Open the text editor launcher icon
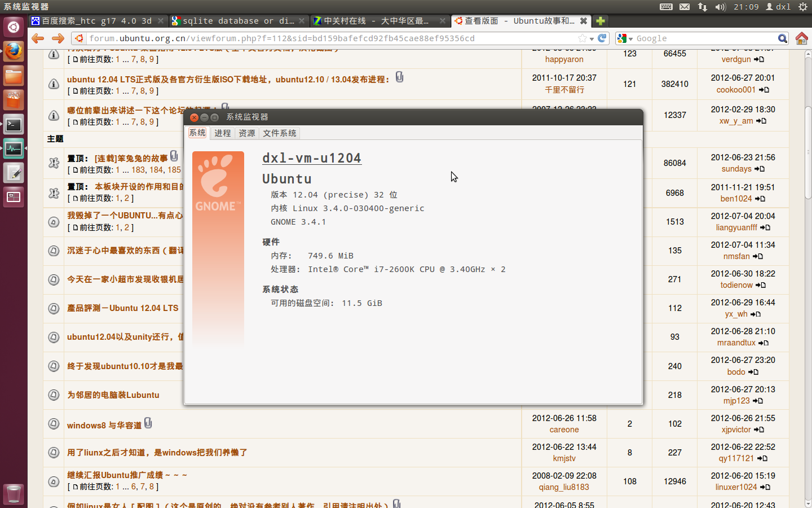The height and width of the screenshot is (508, 812). coord(14,173)
